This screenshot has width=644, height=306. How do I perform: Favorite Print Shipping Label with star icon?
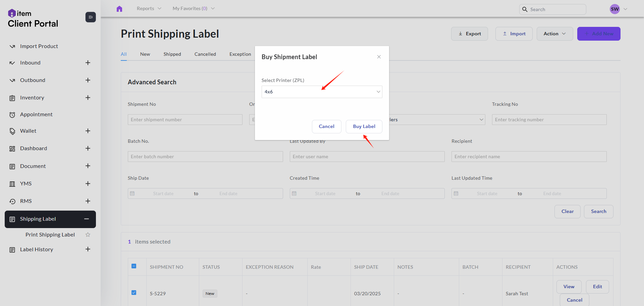coord(88,235)
